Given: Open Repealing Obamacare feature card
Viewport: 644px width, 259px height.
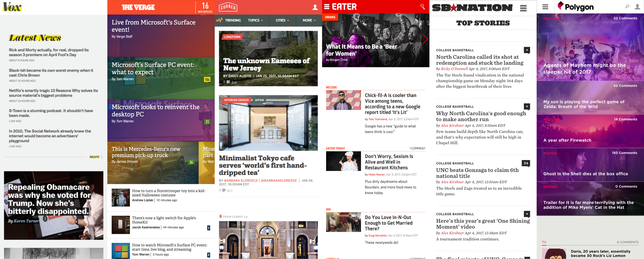Looking at the screenshot, I should tap(54, 205).
